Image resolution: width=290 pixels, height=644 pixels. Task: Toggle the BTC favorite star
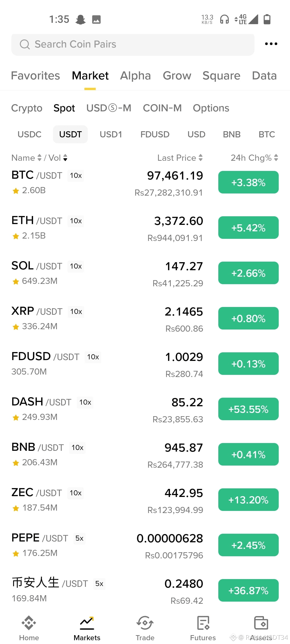16,191
